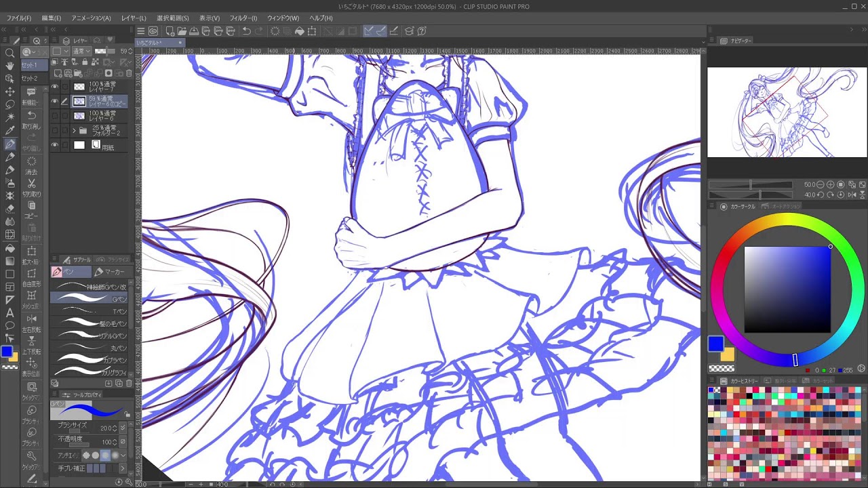Click new raster layer icon in Layer panel
Viewport: 868px width, 488px height.
(x=58, y=73)
